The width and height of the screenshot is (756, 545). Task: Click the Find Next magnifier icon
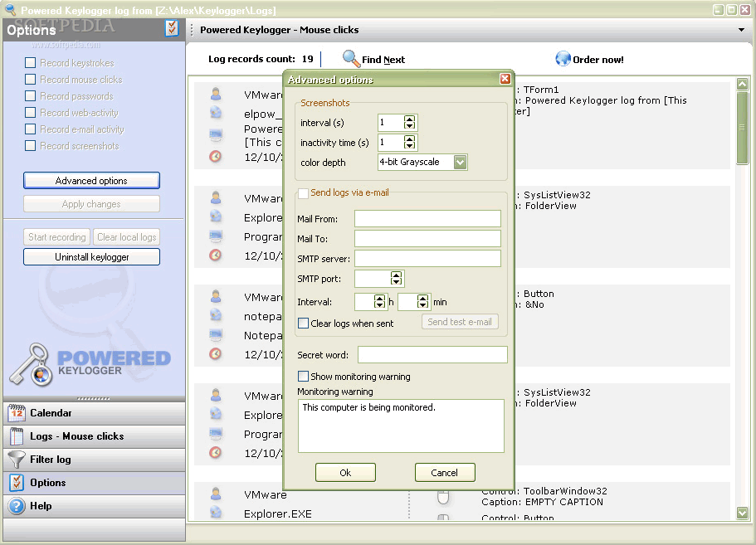pos(351,59)
